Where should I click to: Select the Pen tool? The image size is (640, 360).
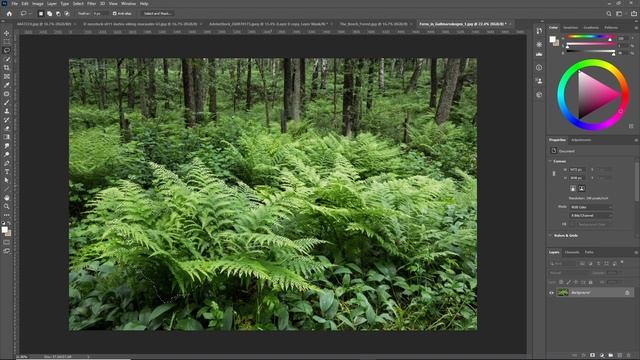tap(7, 163)
